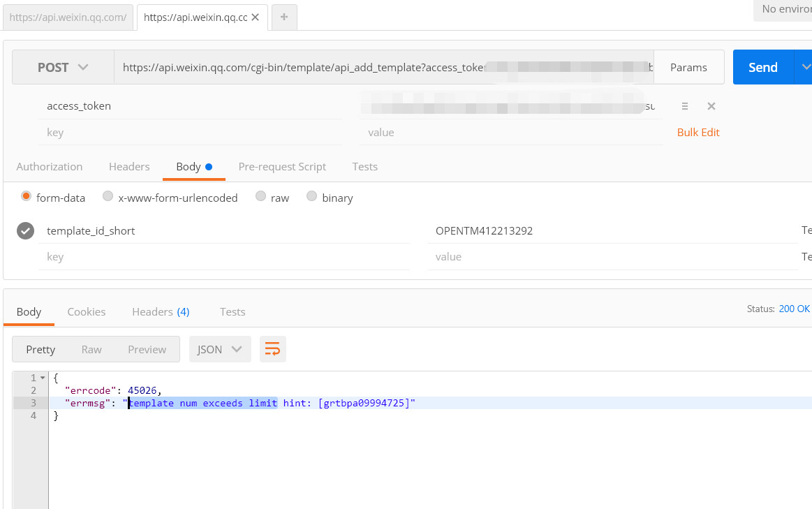Select the binary body radio option
This screenshot has width=812, height=509.
point(311,196)
